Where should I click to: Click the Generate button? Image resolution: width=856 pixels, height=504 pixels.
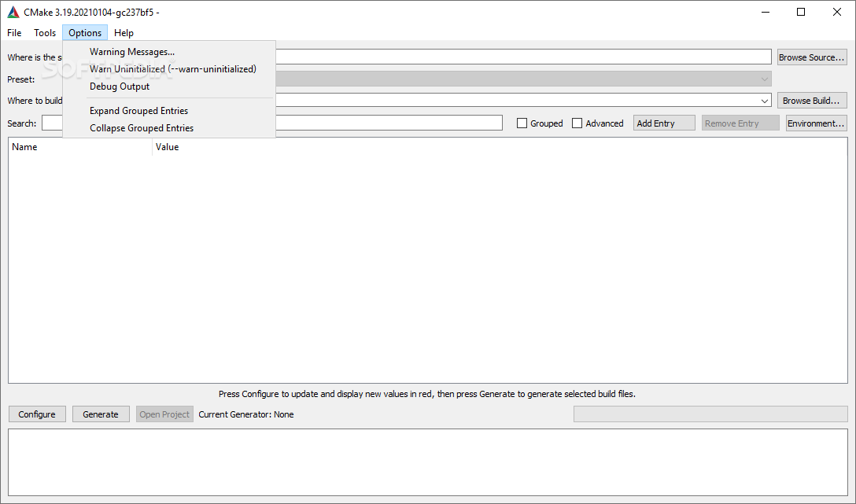click(x=101, y=414)
